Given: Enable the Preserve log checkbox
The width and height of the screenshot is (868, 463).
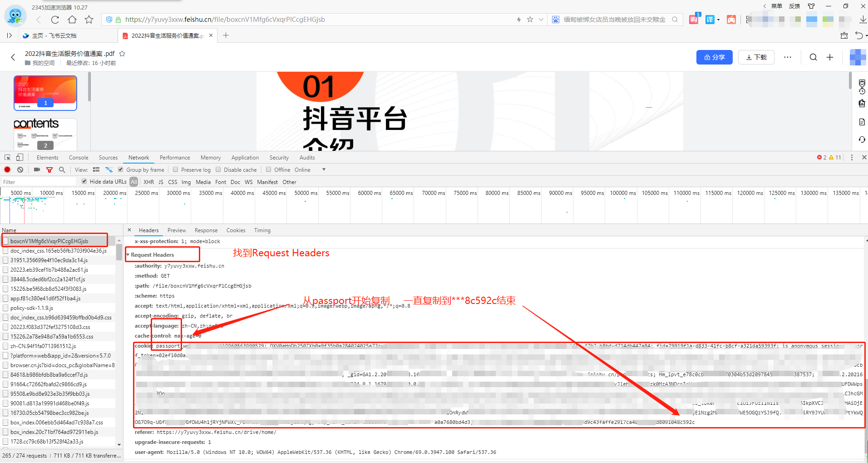Looking at the screenshot, I should point(176,169).
